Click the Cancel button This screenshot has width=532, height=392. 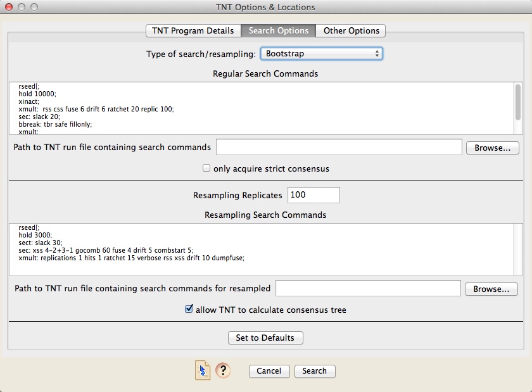coord(269,371)
